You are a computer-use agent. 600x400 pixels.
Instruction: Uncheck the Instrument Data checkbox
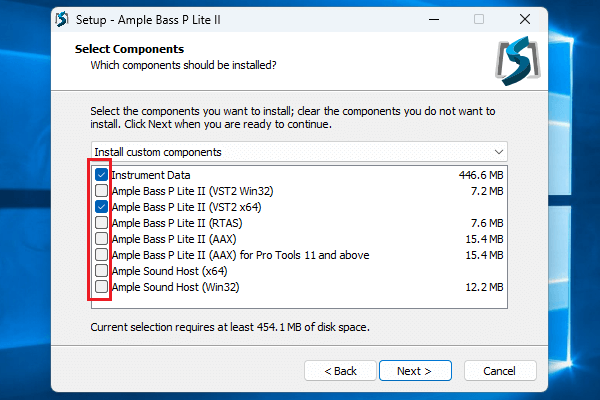point(102,174)
